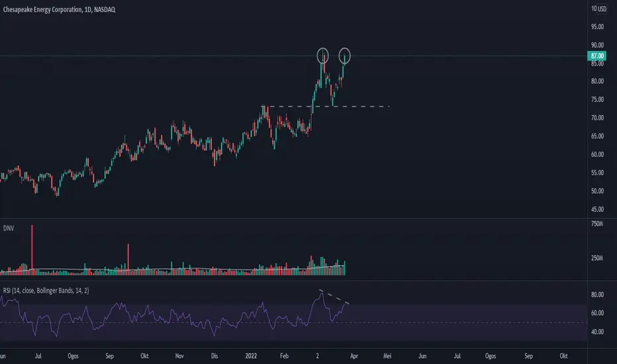The image size is (617, 364).
Task: Click the Feb label on the time axis
Action: pyautogui.click(x=284, y=356)
